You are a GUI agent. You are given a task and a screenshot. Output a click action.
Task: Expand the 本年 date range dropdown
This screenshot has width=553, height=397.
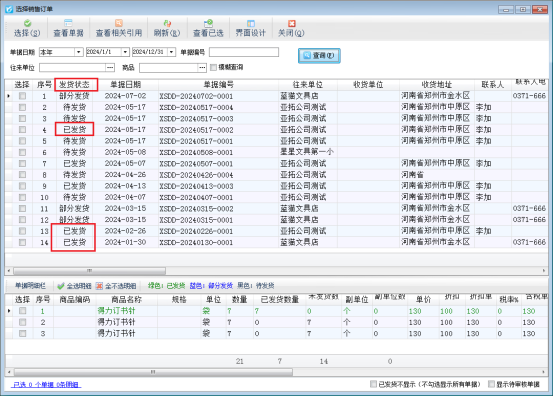coord(79,52)
